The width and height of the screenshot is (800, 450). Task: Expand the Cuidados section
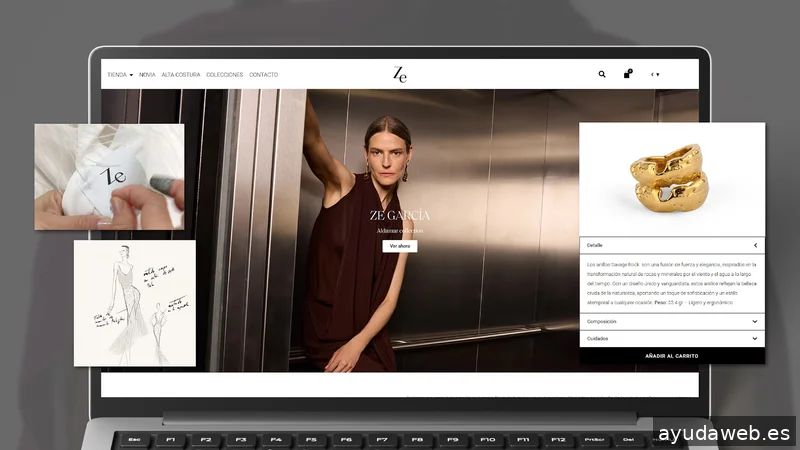click(x=672, y=338)
